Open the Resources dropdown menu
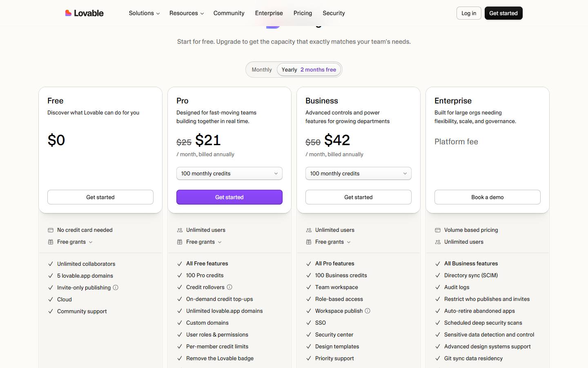 point(187,13)
